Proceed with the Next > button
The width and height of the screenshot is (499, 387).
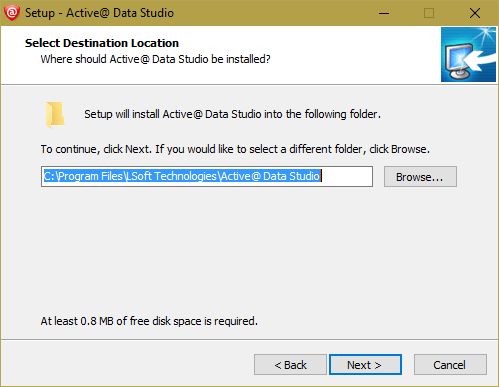(x=365, y=365)
